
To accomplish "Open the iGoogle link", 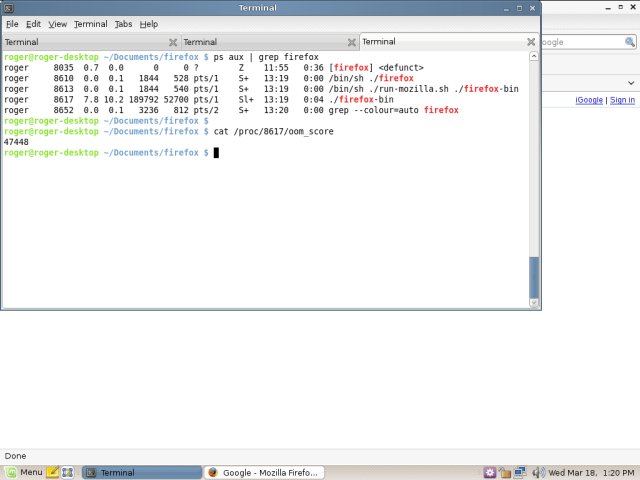I will [589, 100].
